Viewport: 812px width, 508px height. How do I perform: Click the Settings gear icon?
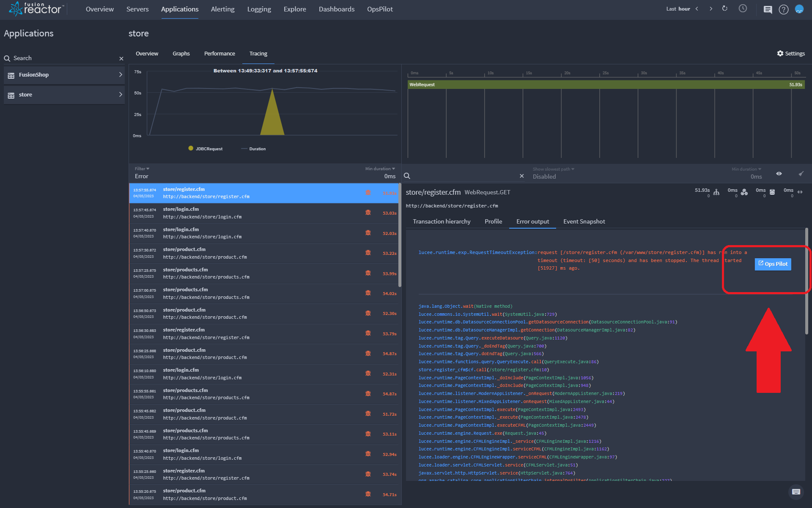tap(780, 53)
